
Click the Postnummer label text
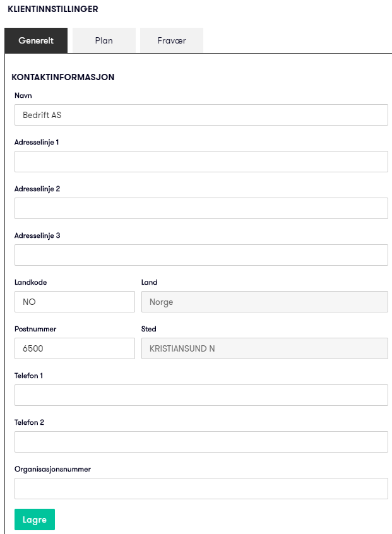coord(35,329)
